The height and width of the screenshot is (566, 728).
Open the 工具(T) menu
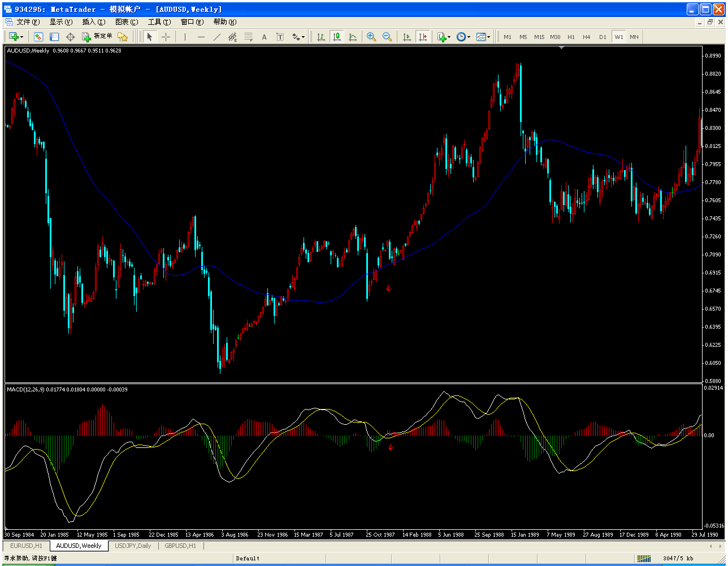[x=159, y=22]
